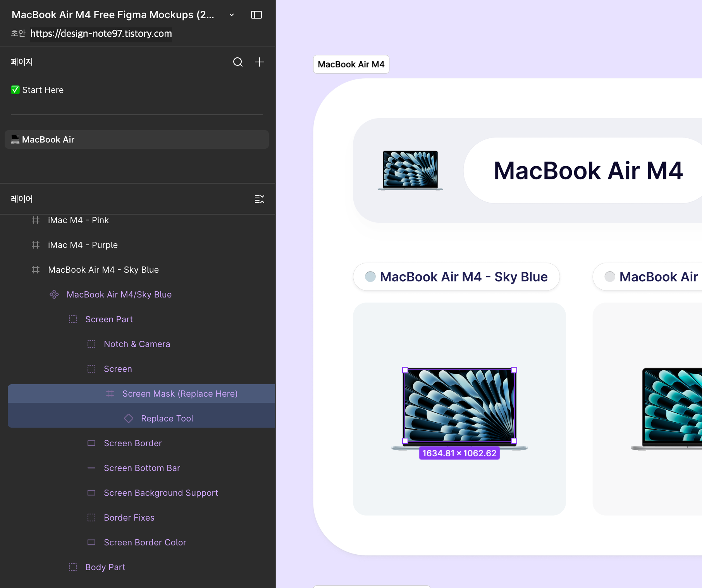Click the silver color dot swatch

pyautogui.click(x=610, y=277)
